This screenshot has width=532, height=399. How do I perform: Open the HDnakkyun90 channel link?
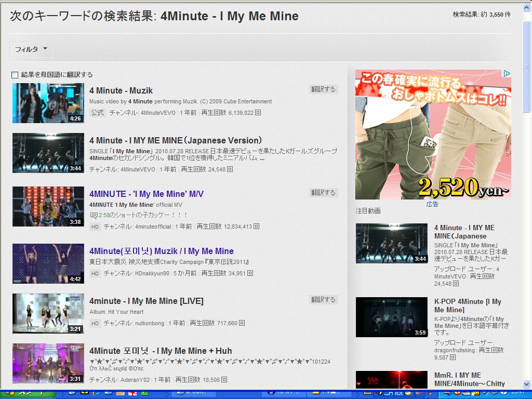(152, 273)
